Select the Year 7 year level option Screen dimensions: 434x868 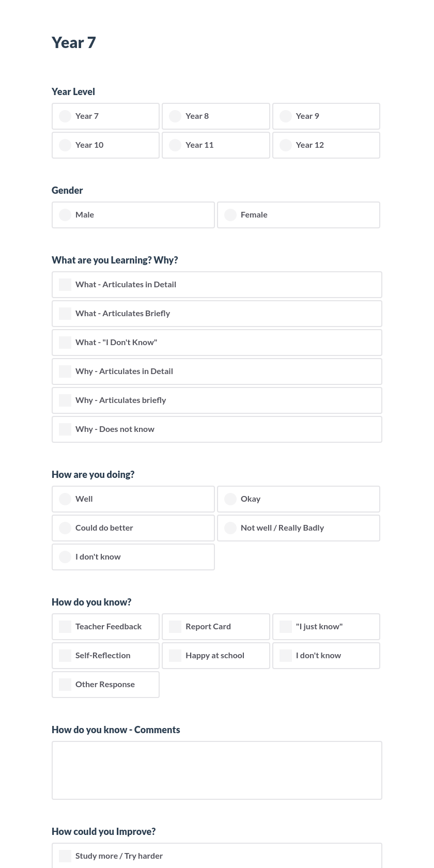click(x=65, y=116)
